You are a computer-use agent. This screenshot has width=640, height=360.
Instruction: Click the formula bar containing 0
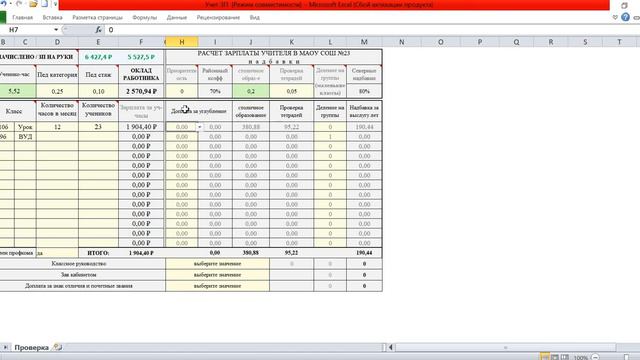[371, 30]
